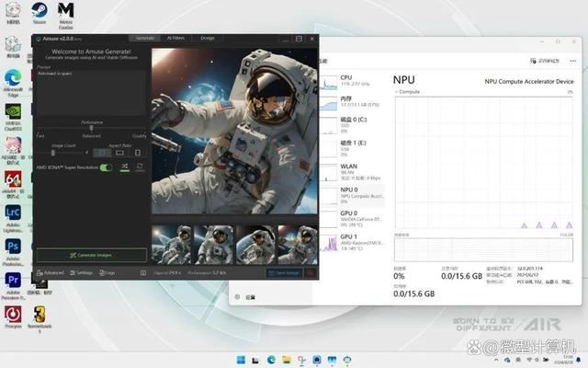Open Settings in Amuse bottom bar
Screen dimensions: 588x368
[81, 272]
